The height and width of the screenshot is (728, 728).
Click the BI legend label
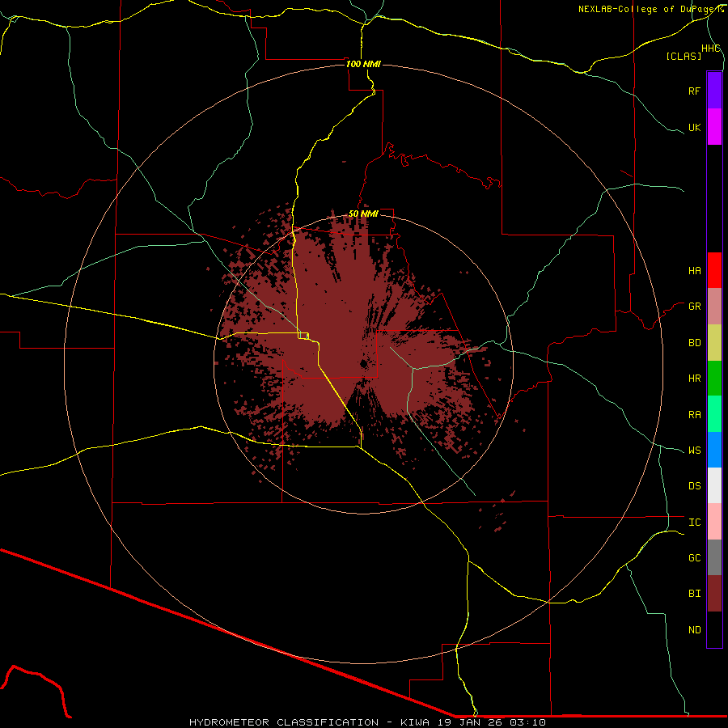tap(694, 594)
